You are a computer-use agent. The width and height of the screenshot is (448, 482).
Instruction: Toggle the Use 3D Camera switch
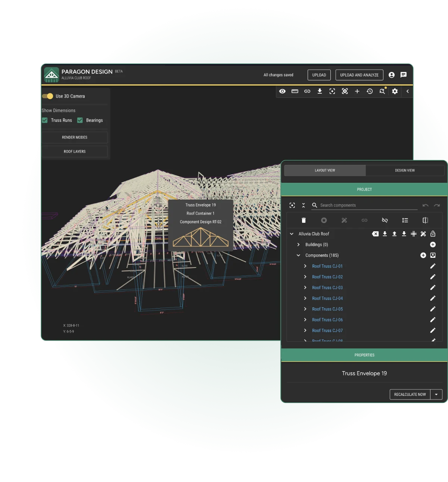47,96
